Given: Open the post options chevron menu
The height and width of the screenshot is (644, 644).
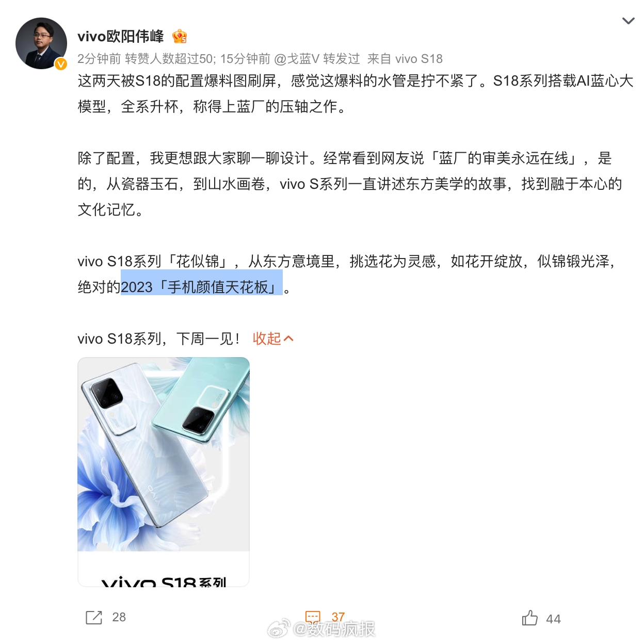Looking at the screenshot, I should [x=628, y=21].
